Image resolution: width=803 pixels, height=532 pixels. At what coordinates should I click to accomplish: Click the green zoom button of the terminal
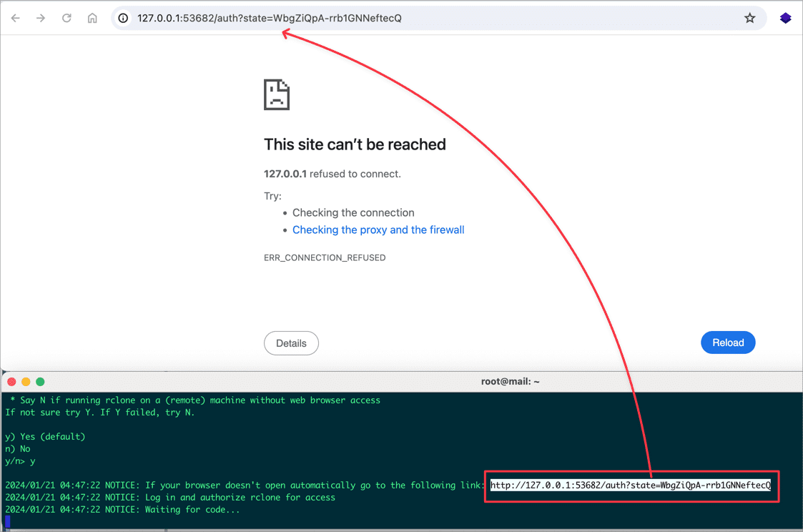(x=40, y=381)
